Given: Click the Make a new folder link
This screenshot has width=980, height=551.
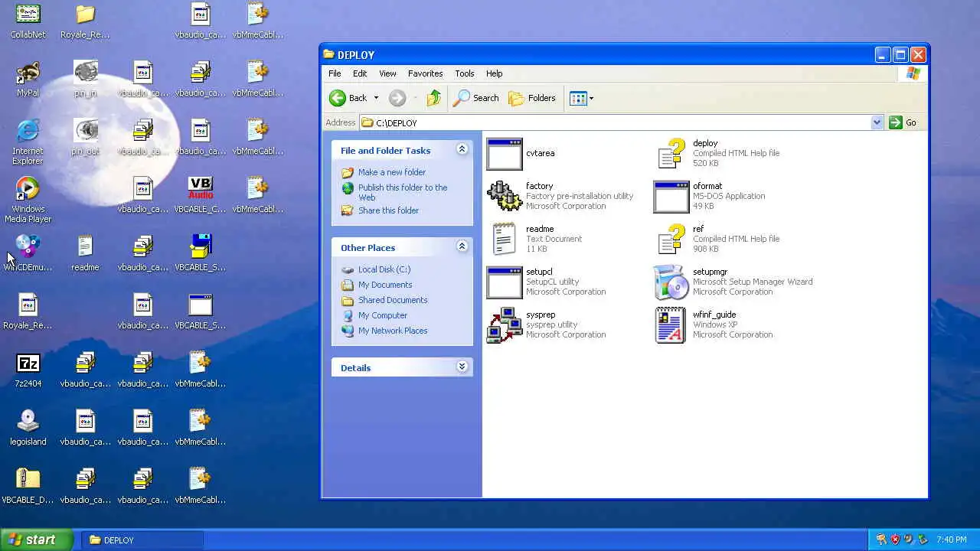Looking at the screenshot, I should 391,172.
